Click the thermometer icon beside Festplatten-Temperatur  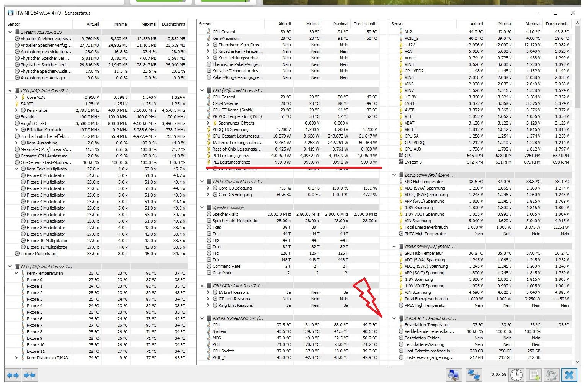coord(401,325)
